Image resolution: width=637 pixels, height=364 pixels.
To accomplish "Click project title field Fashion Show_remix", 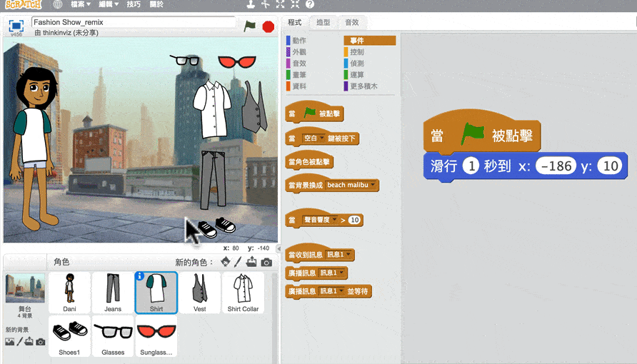I will [x=134, y=22].
